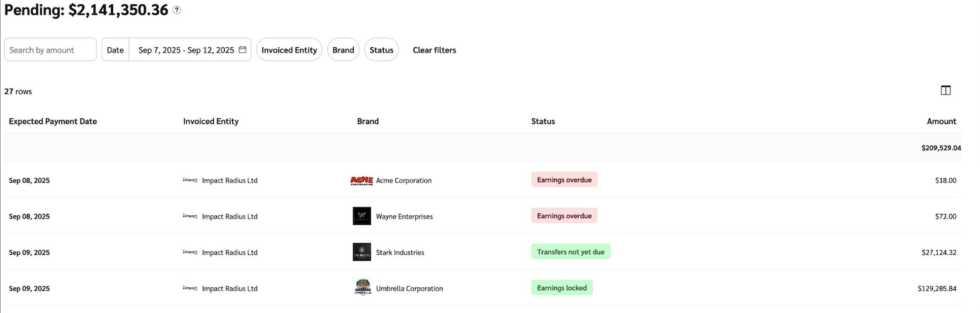Click the Stark Industries brand logo
This screenshot has height=313, width=980.
[x=361, y=252]
